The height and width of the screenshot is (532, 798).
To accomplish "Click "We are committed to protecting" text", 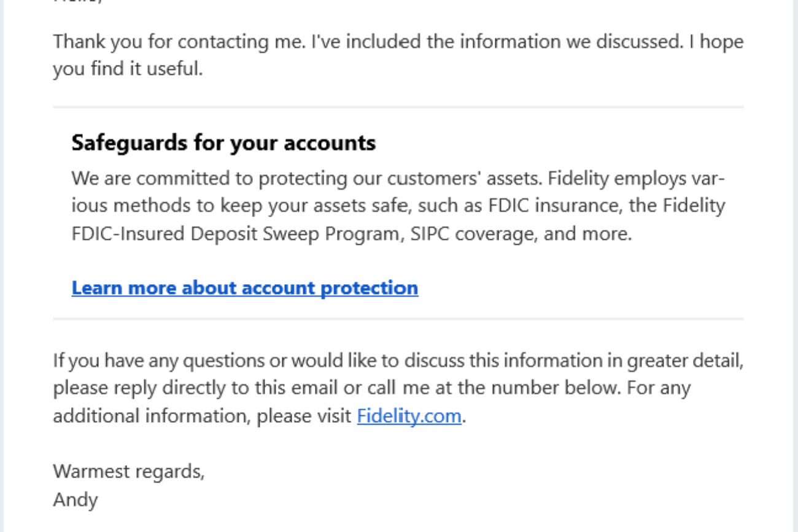I will (x=163, y=179).
